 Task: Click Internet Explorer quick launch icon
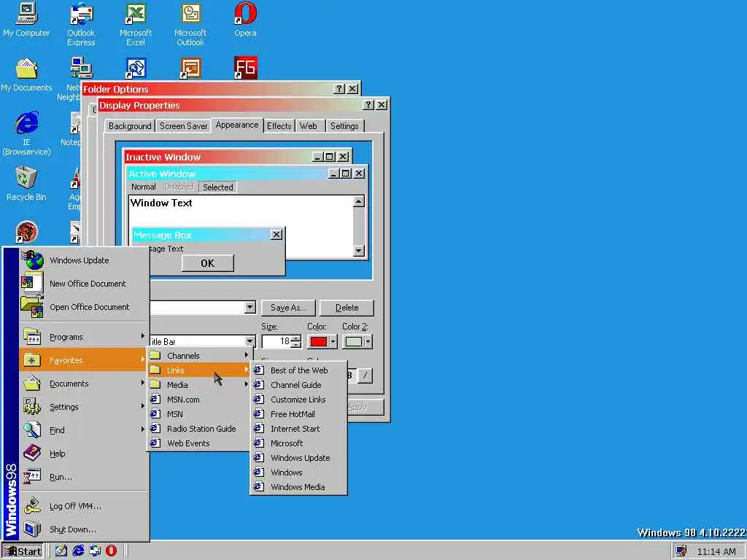point(78,551)
